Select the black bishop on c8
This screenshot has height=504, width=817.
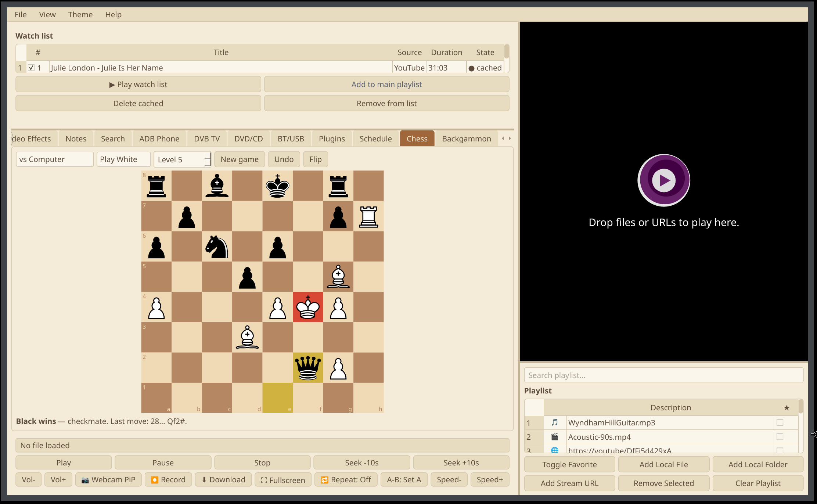217,186
